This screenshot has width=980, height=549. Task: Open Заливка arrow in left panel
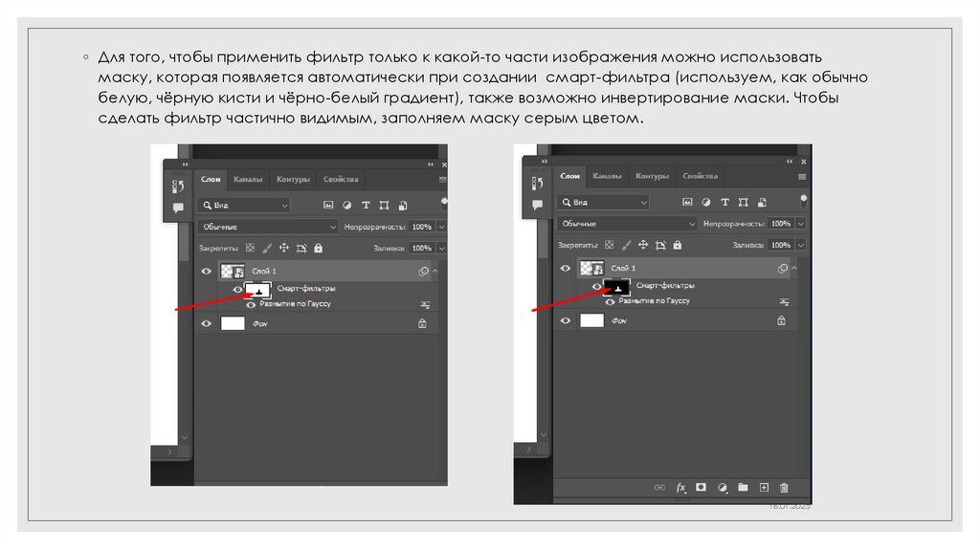pyautogui.click(x=441, y=248)
